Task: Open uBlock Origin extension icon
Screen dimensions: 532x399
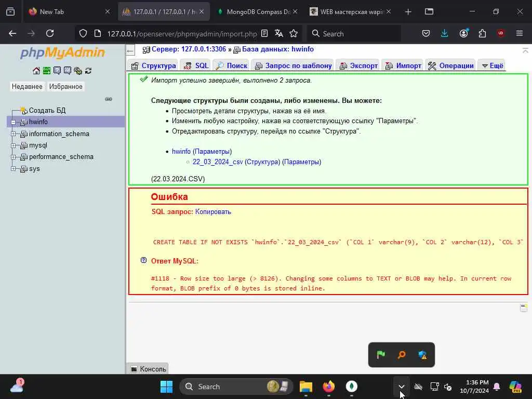Action: point(501,33)
